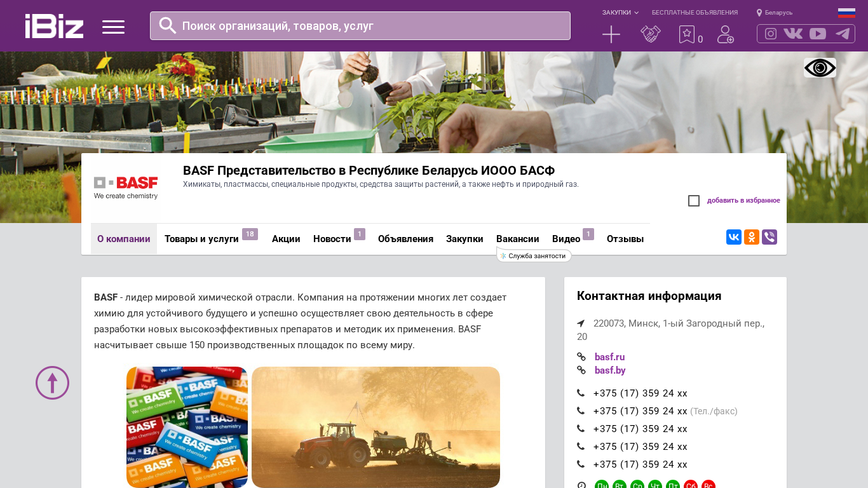The width and height of the screenshot is (868, 488).
Task: Open the Telegram icon in header
Action: point(843,34)
